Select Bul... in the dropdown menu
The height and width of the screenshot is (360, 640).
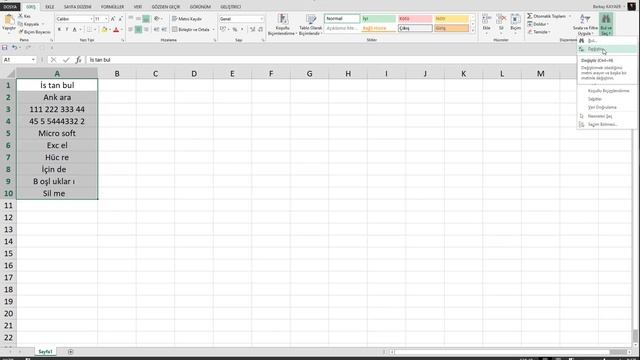(607, 41)
